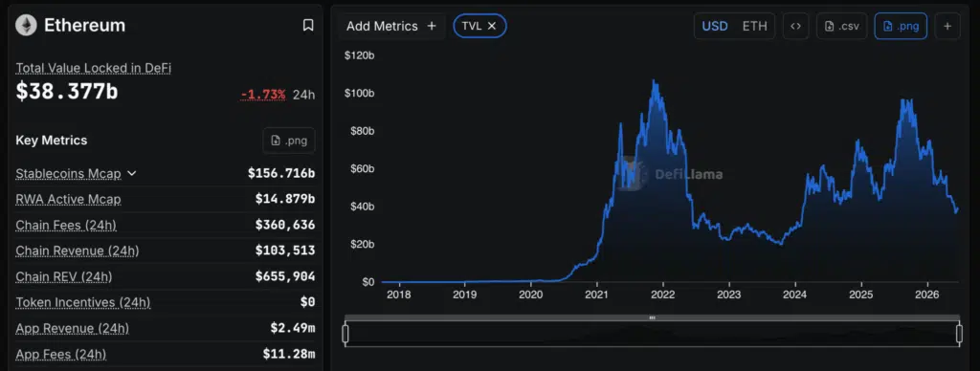
Task: Click the $100b y-axis label
Action: coord(360,93)
